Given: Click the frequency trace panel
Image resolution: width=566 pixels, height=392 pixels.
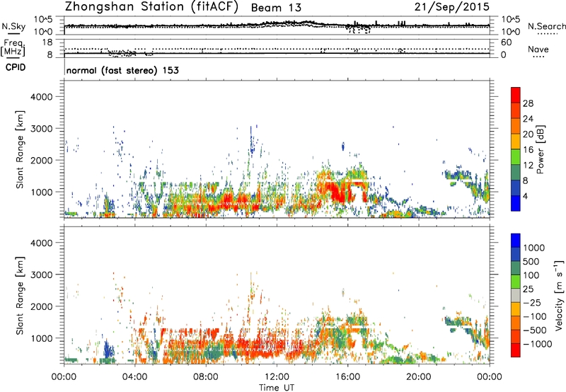Looking at the screenshot, I should (x=277, y=48).
